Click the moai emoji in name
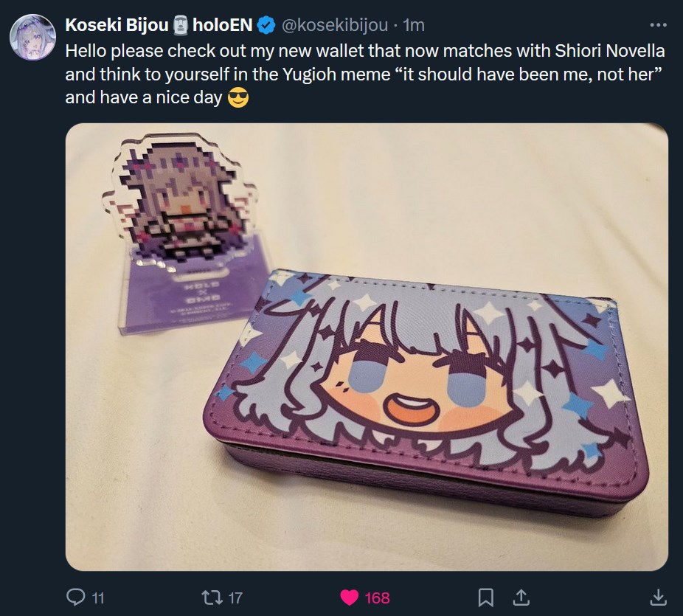The width and height of the screenshot is (683, 616). (180, 25)
